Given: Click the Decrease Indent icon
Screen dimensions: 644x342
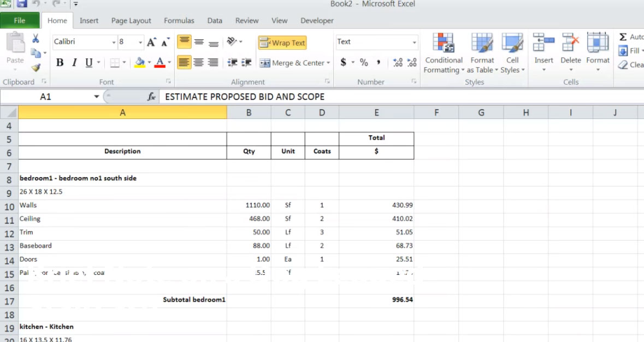Looking at the screenshot, I should (233, 62).
